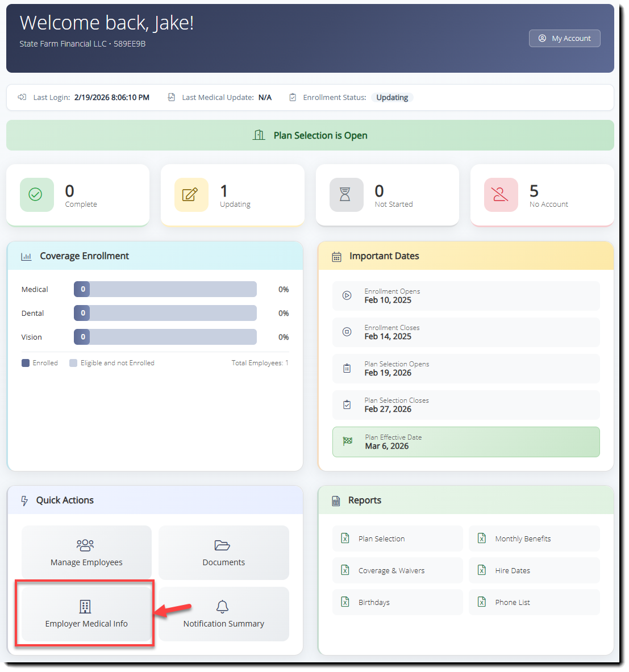
Task: Click the red No Account user icon
Action: click(501, 195)
